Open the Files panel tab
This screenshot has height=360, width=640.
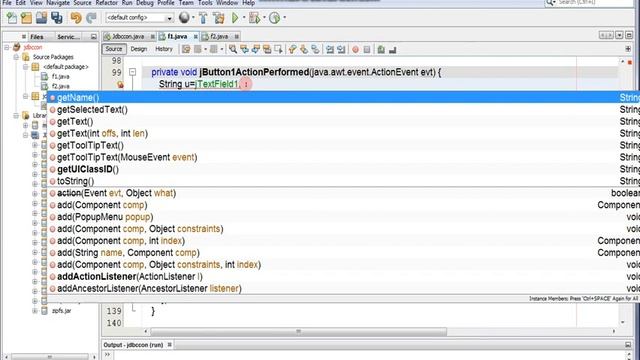(x=37, y=37)
